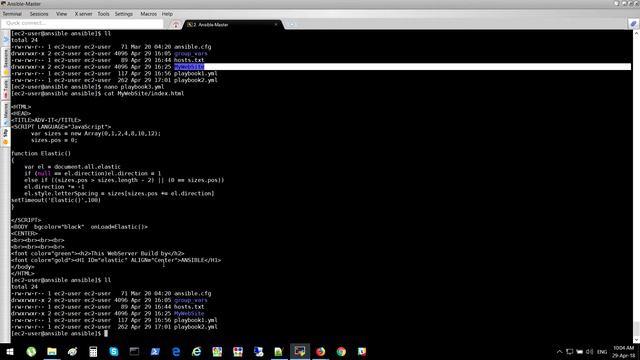Open the Help menu
Image resolution: width=640 pixels, height=360 pixels.
pyautogui.click(x=167, y=14)
